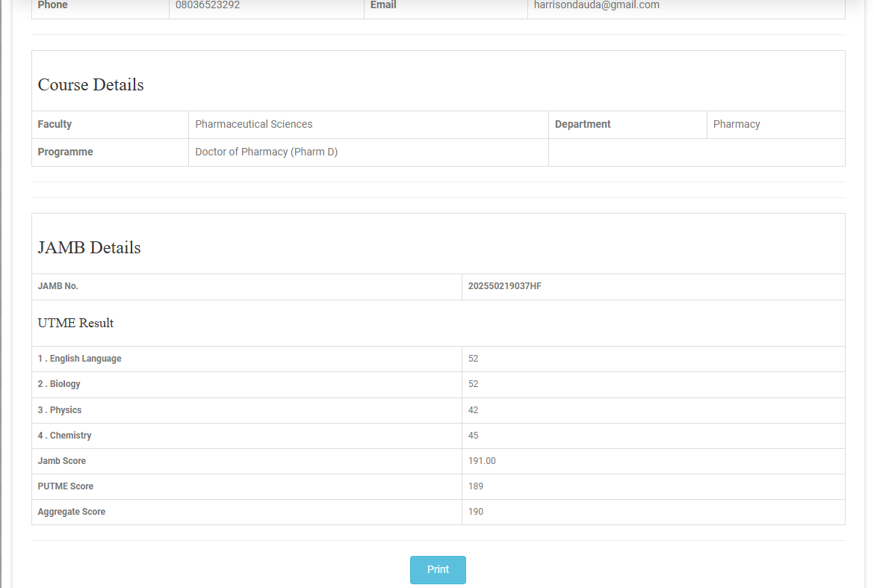
Task: Click the PUTME Score value 189
Action: point(476,486)
